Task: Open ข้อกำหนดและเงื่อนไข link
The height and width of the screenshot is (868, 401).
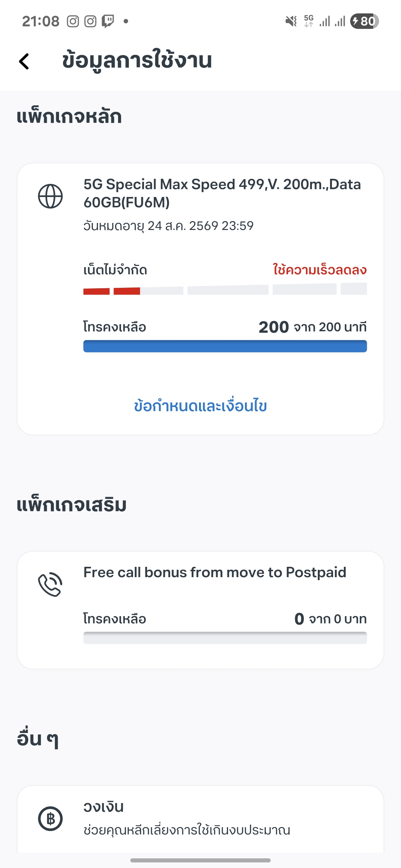Action: (200, 406)
